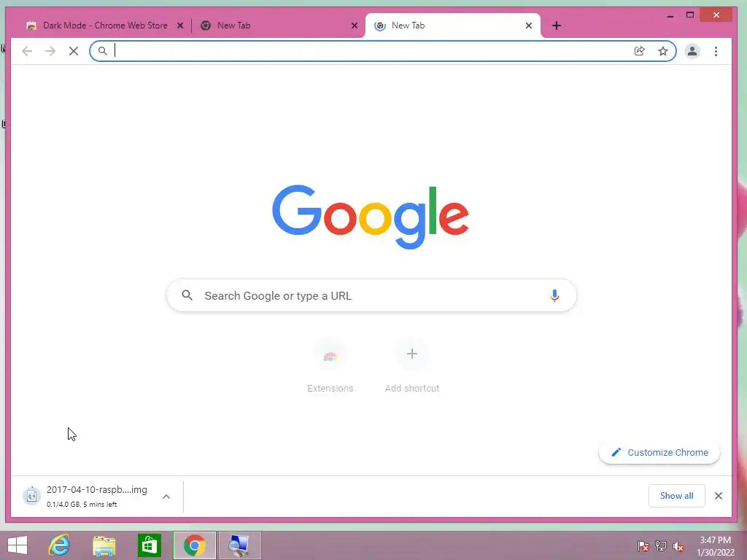
Task: Click the muted volume tray icon
Action: pos(678,546)
